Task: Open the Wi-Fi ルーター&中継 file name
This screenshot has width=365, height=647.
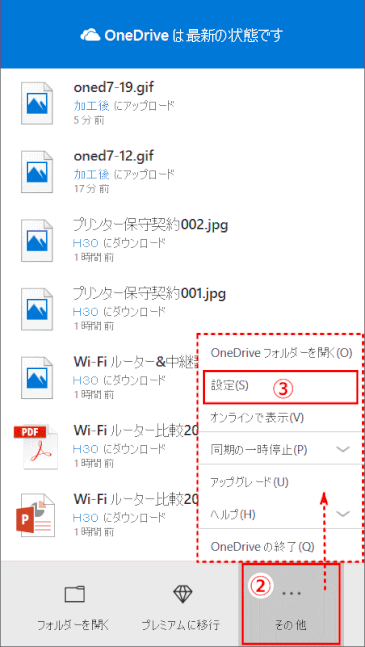Action: pyautogui.click(x=135, y=362)
